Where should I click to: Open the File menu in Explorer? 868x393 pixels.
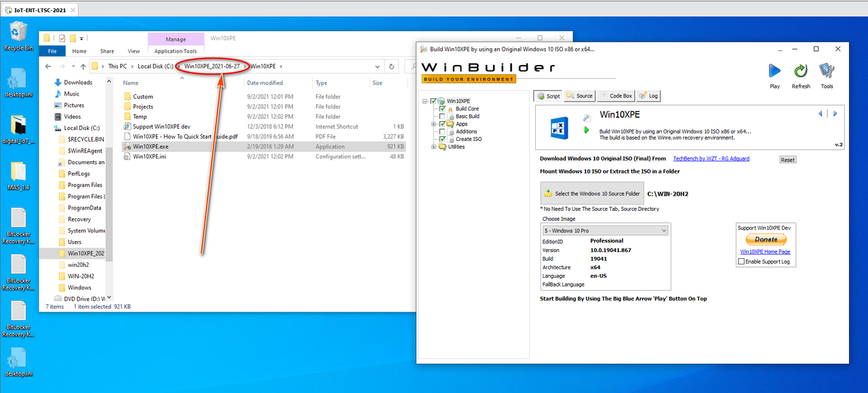click(x=52, y=51)
